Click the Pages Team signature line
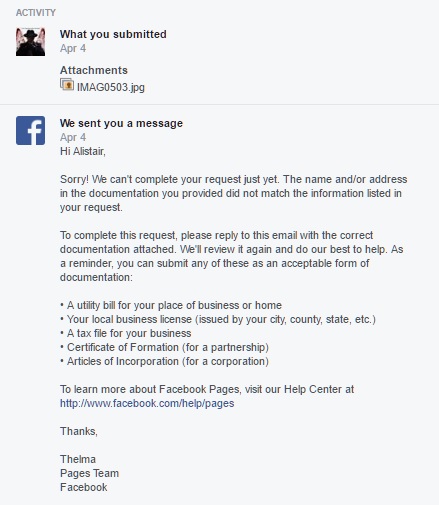This screenshot has width=439, height=505. click(89, 473)
